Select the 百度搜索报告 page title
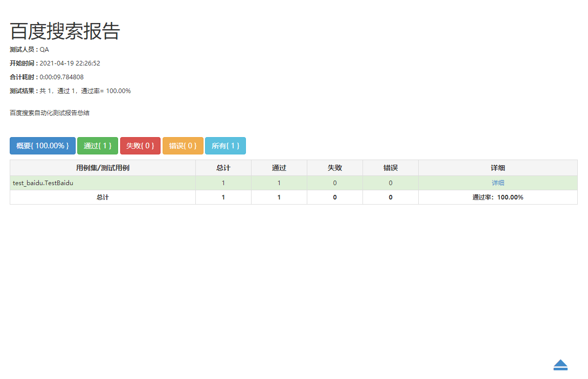588x379 pixels. pyautogui.click(x=65, y=31)
